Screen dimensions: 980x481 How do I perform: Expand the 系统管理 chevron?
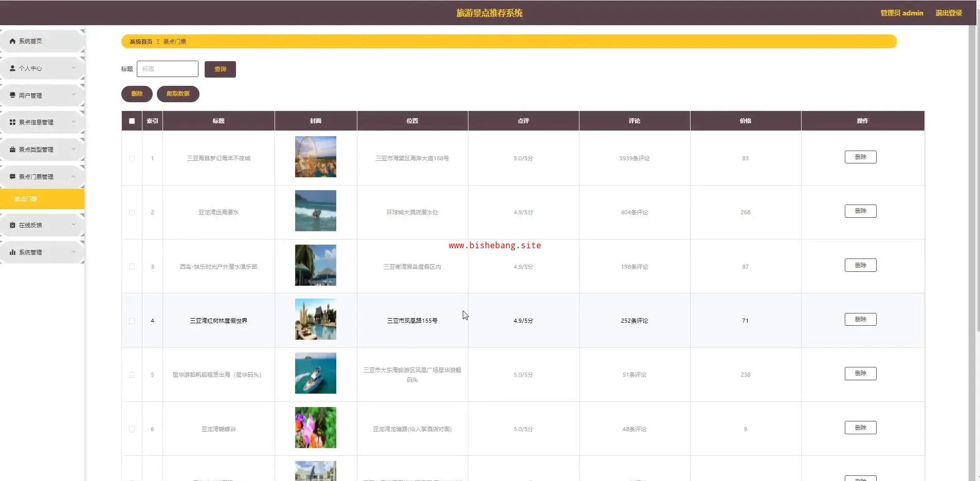point(74,252)
